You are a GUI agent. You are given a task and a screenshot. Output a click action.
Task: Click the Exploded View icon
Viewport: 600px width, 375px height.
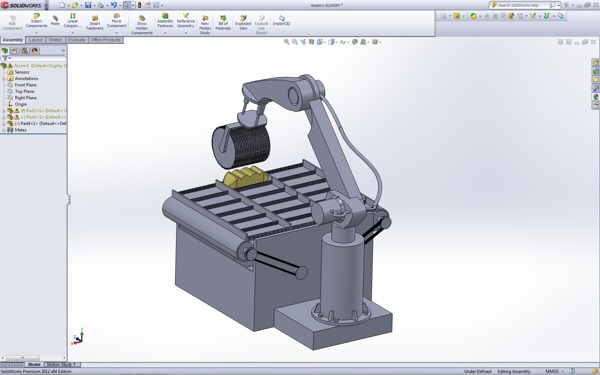[x=243, y=23]
